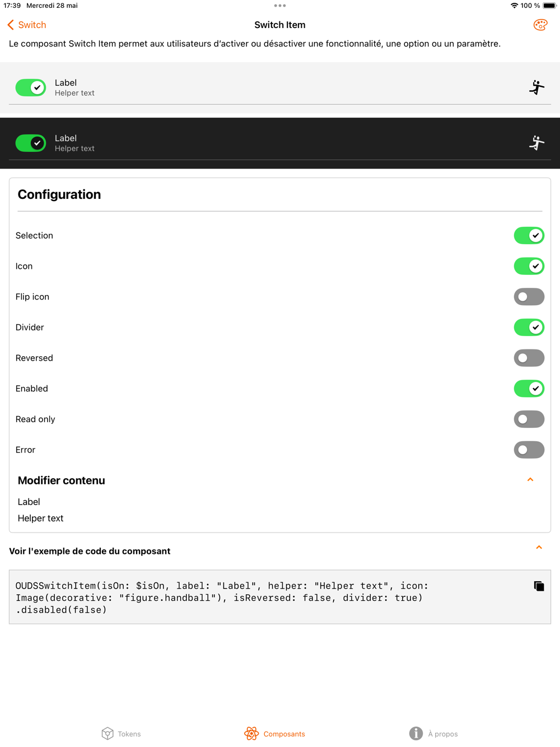Tap the battery status icon
The image size is (560, 747).
549,6
